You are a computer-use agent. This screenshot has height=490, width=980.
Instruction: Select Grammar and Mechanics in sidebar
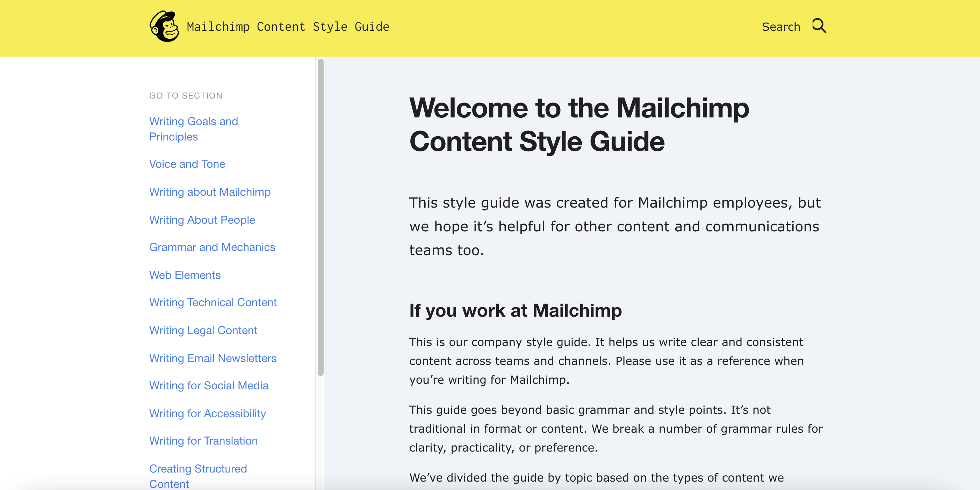(212, 247)
